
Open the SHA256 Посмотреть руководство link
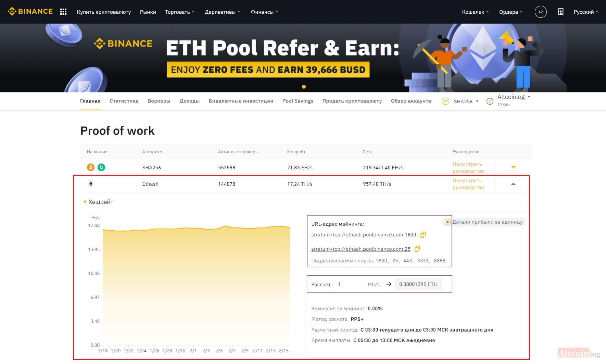(x=468, y=168)
